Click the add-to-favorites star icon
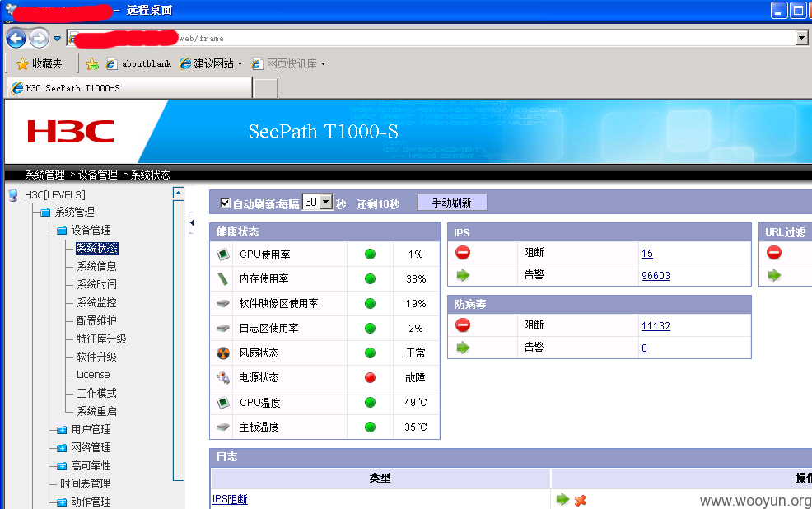The image size is (812, 509). tap(92, 63)
